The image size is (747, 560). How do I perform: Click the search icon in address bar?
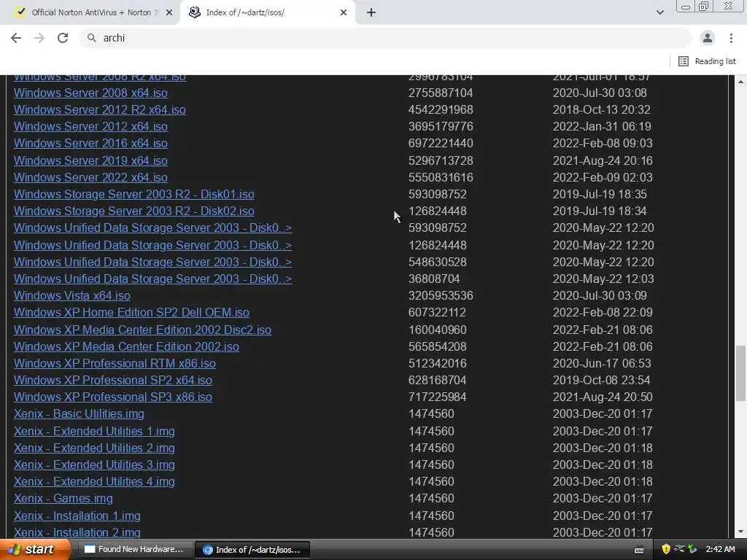[x=91, y=38]
